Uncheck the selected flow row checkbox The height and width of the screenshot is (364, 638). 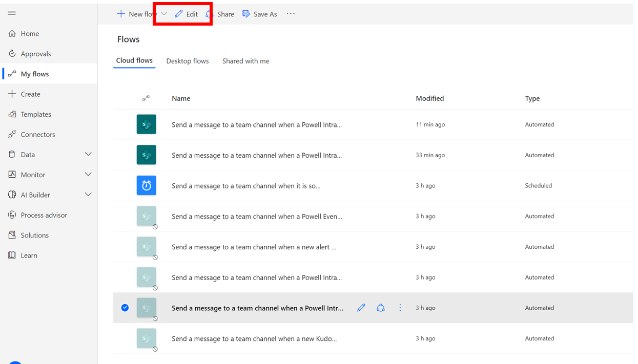coord(125,308)
